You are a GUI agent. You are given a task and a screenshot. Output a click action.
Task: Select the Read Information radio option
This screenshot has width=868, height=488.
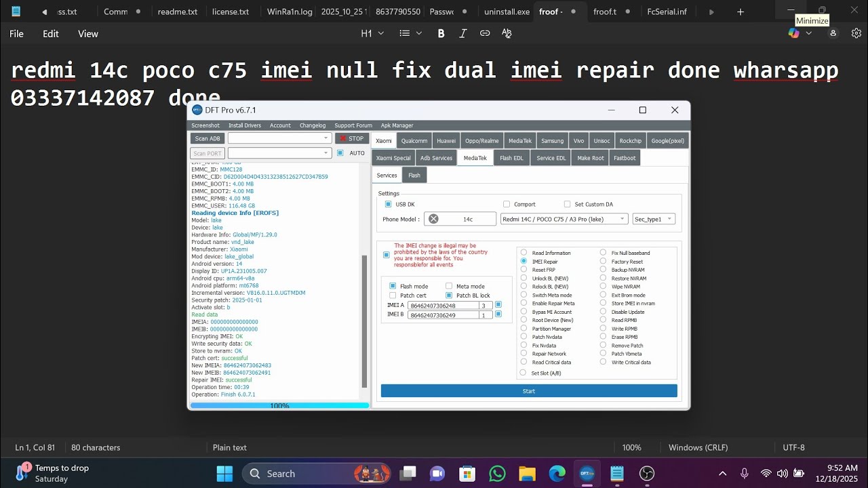point(524,253)
